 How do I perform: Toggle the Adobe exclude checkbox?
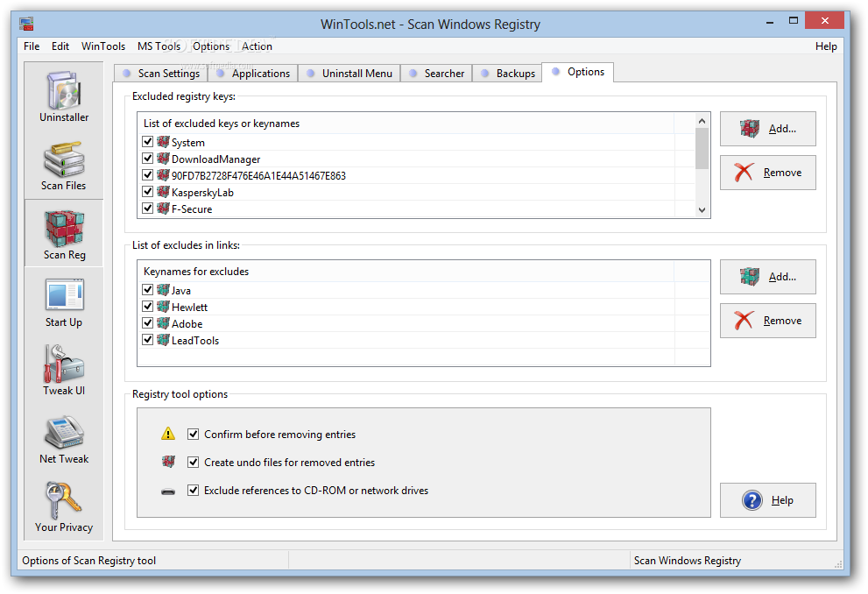[x=148, y=322]
